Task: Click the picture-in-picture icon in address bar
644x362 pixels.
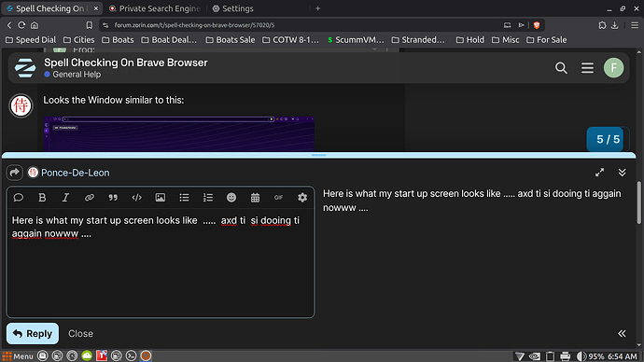Action: 507,25
